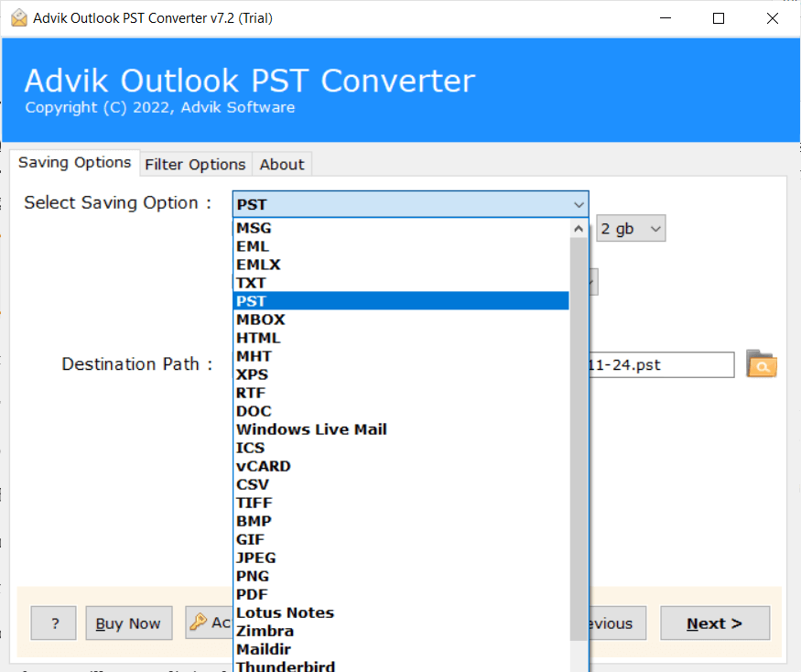The height and width of the screenshot is (672, 801).
Task: Click the Buy Now button
Action: (x=129, y=623)
